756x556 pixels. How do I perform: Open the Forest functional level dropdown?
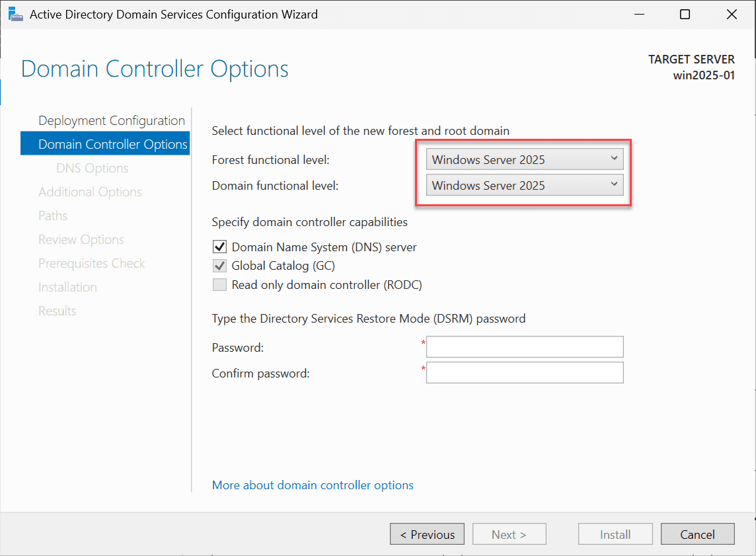click(x=524, y=159)
